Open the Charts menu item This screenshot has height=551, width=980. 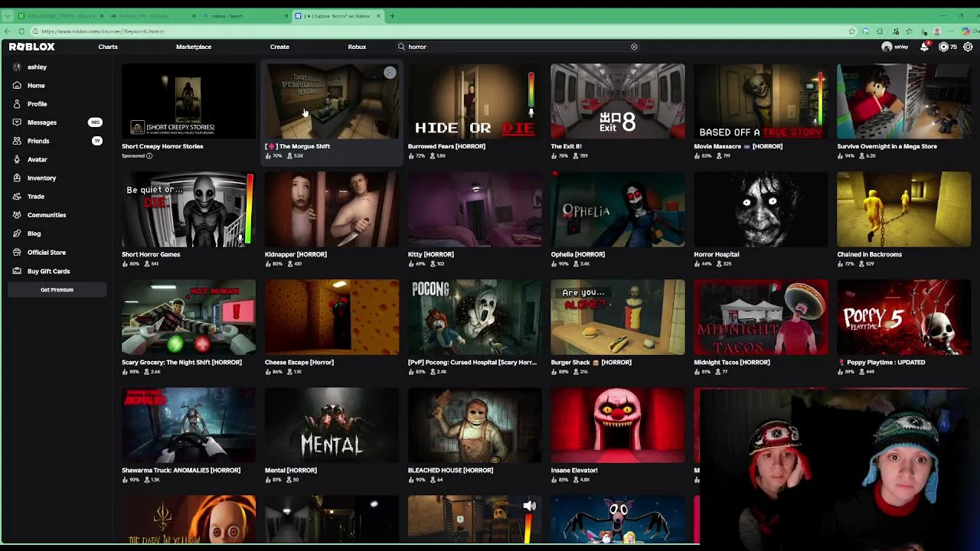coord(108,47)
